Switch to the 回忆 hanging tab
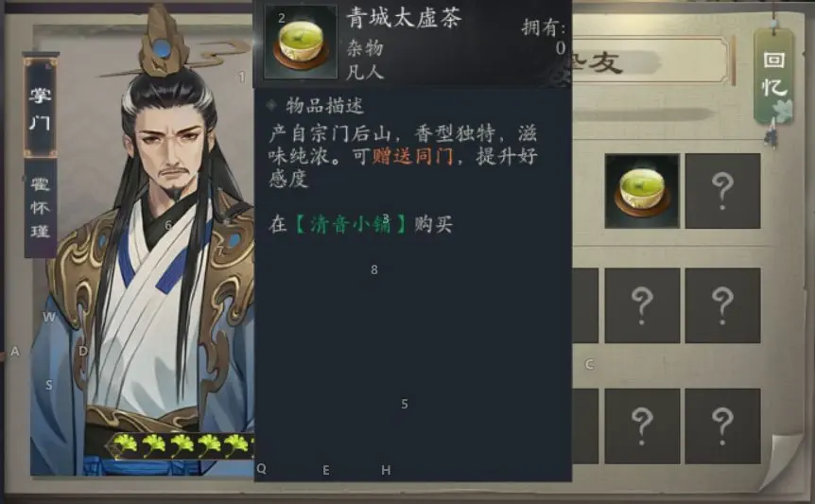Image resolution: width=815 pixels, height=504 pixels. click(x=774, y=76)
